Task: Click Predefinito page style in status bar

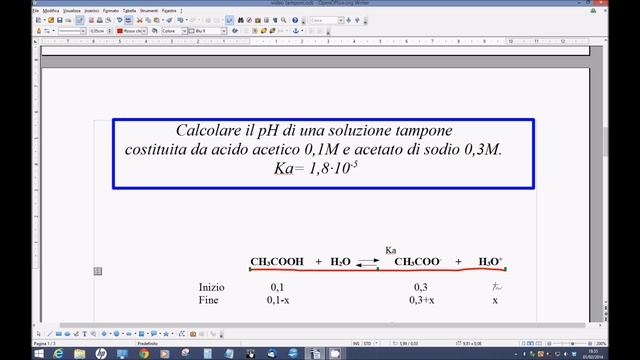Action: pyautogui.click(x=147, y=344)
